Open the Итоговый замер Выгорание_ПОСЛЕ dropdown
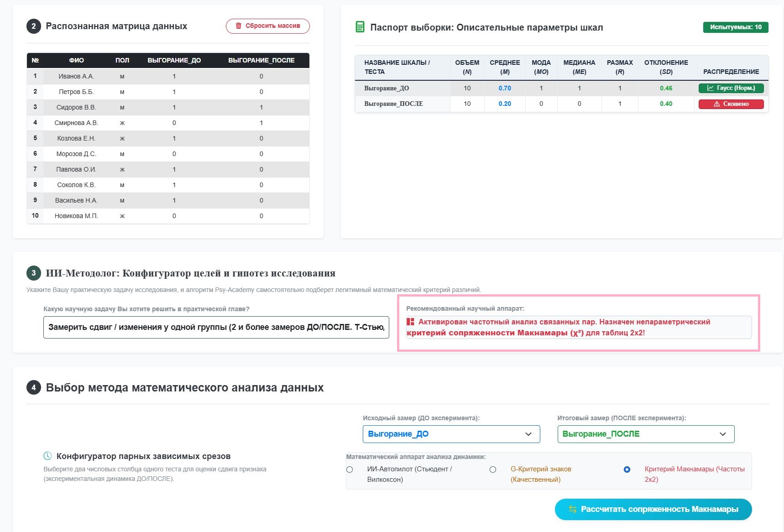The height and width of the screenshot is (532, 784). 646,434
